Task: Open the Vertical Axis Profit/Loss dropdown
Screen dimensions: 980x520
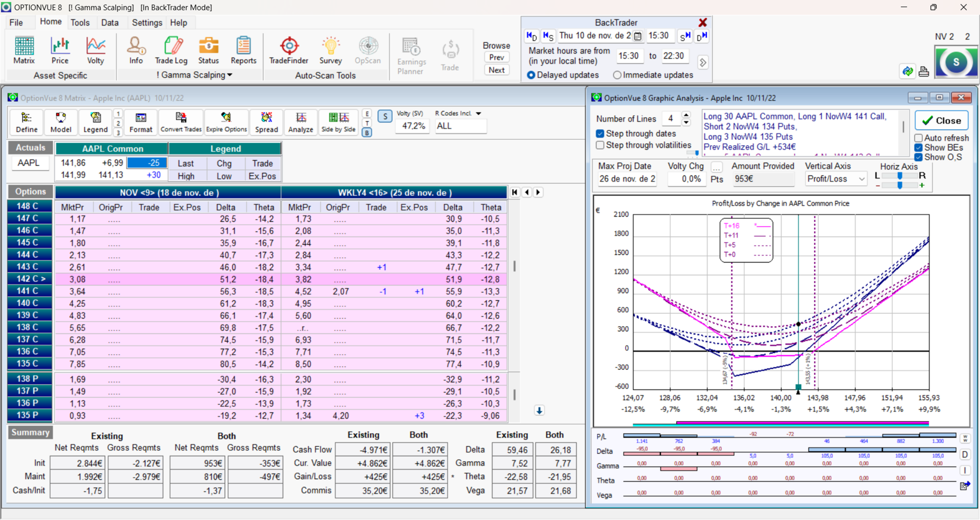Action: [862, 179]
